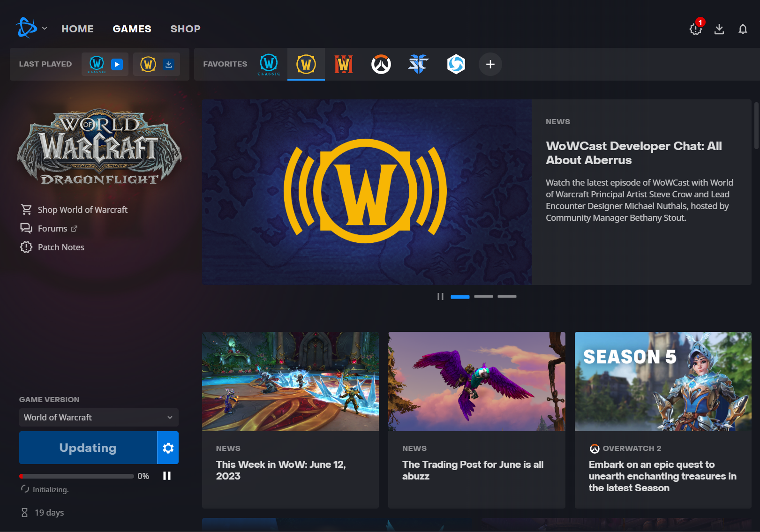760x532 pixels.
Task: Click the update progress bar
Action: point(76,476)
